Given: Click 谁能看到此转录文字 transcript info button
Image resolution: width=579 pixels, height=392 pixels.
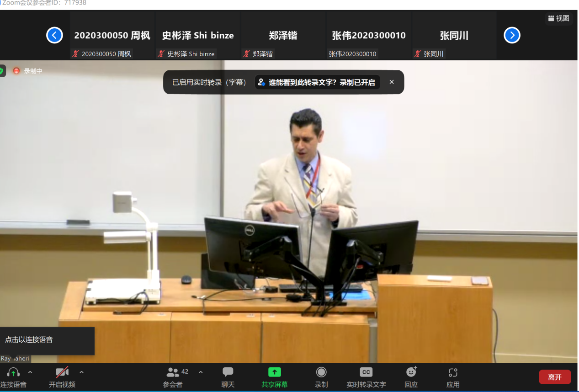Looking at the screenshot, I should click(x=317, y=82).
